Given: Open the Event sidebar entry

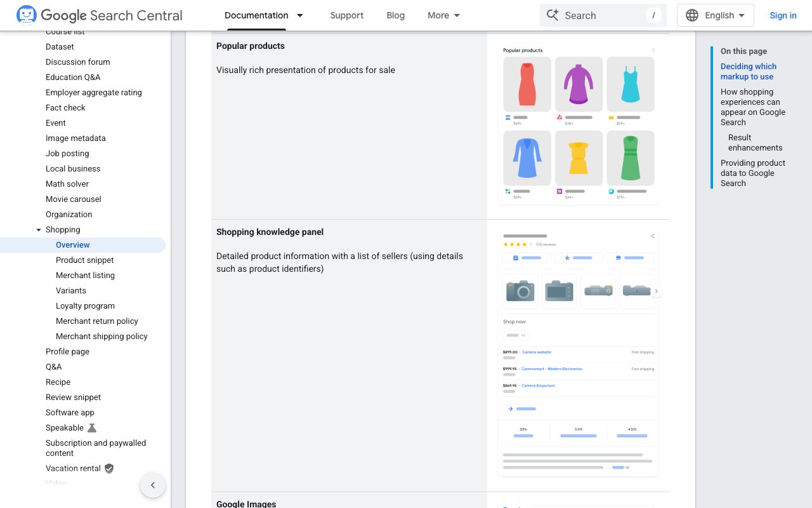Looking at the screenshot, I should click(x=56, y=123).
